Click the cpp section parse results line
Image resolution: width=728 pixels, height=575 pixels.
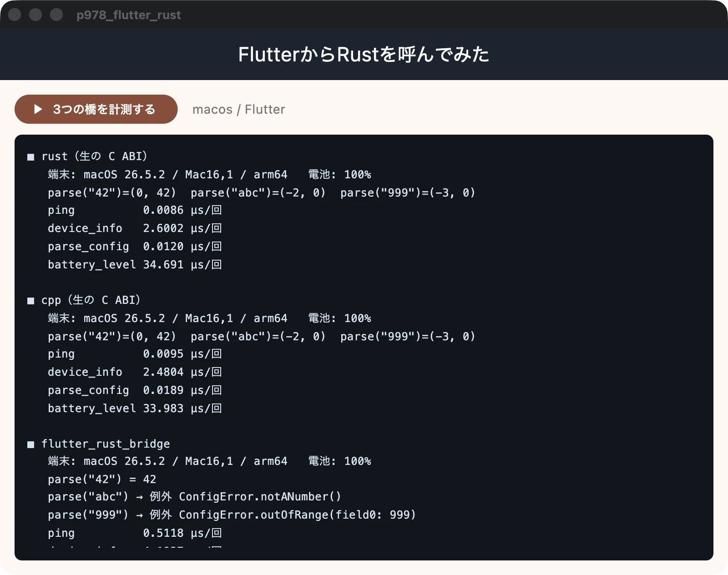(262, 337)
